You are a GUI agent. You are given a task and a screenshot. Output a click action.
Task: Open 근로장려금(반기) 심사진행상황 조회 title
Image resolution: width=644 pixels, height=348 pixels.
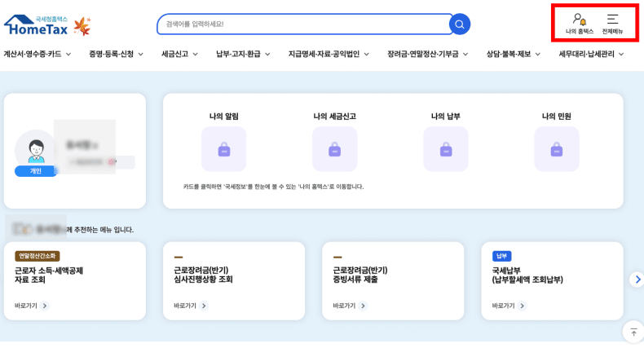pyautogui.click(x=203, y=275)
